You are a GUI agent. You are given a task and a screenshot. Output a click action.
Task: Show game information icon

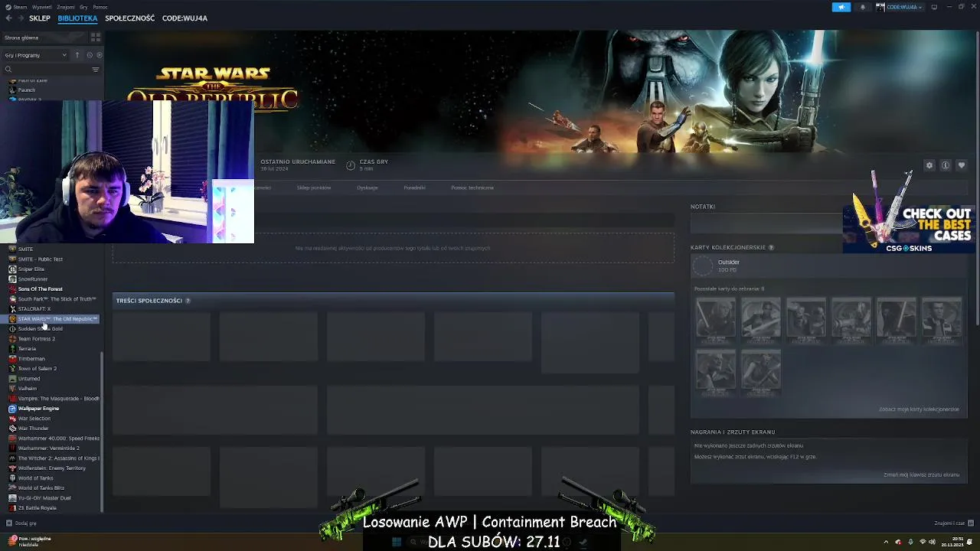(946, 165)
